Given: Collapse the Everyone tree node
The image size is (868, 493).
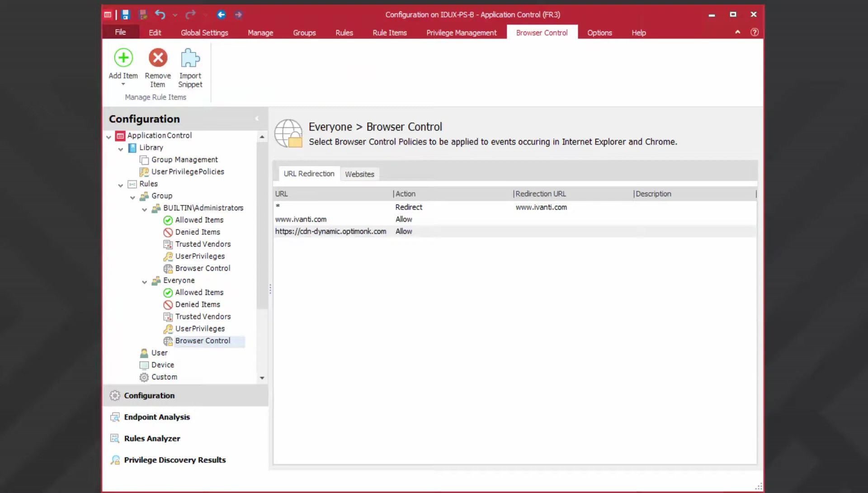Looking at the screenshot, I should pos(145,282).
